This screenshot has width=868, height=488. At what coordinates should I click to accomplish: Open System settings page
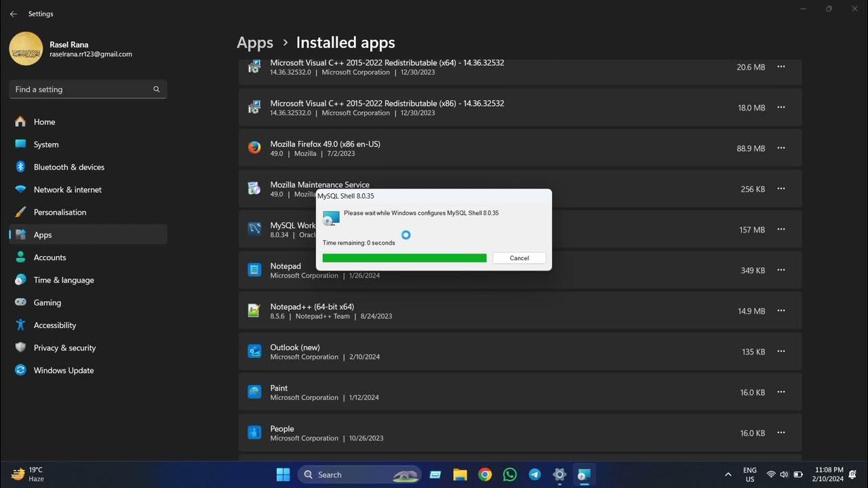tap(88, 144)
